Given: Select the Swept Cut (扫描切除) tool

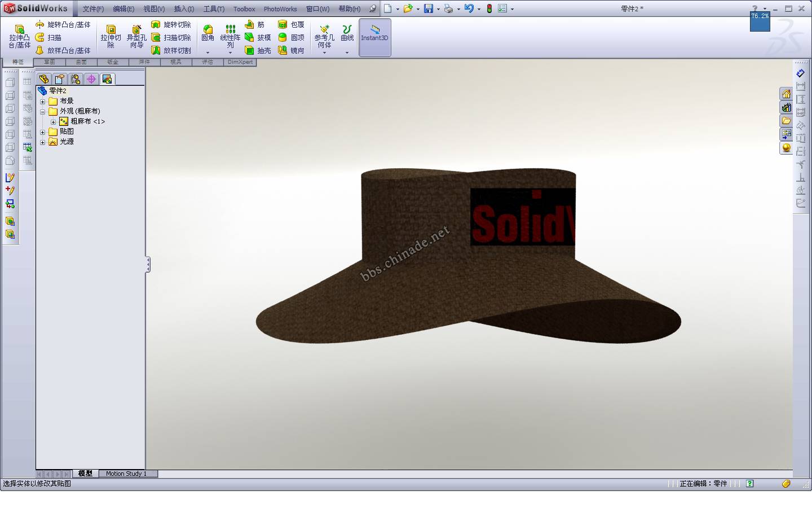Looking at the screenshot, I should click(x=171, y=37).
